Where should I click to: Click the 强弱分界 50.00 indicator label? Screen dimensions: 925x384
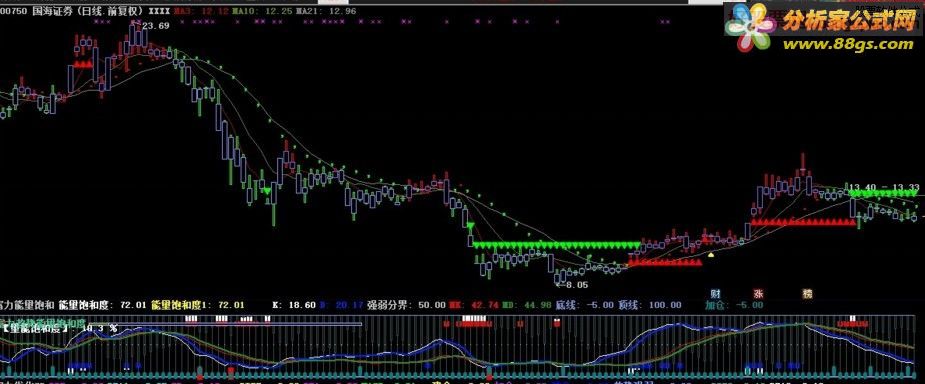(406, 305)
